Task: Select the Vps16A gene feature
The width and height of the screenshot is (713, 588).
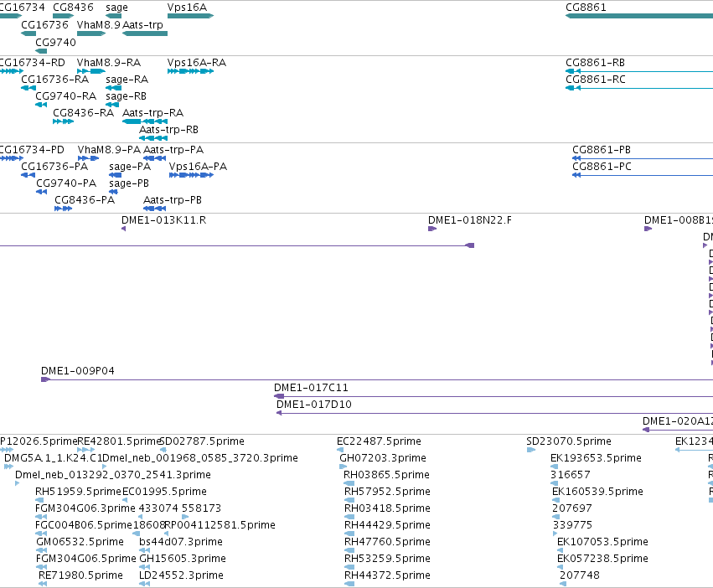Action: 190,16
